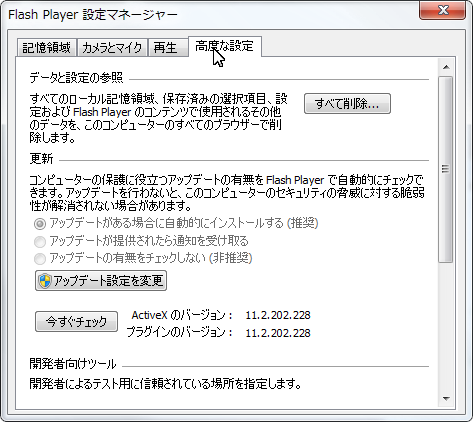Click the scrollbar down arrow
This screenshot has width=473, height=422.
tap(446, 398)
